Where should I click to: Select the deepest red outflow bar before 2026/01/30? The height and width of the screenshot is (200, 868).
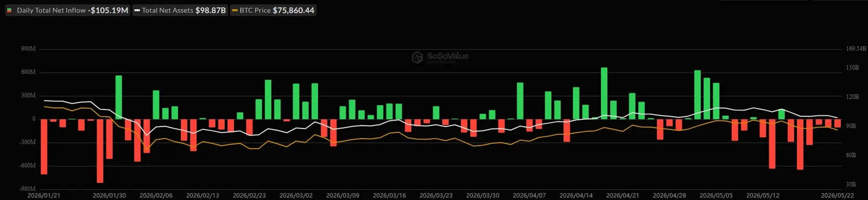pos(100,151)
